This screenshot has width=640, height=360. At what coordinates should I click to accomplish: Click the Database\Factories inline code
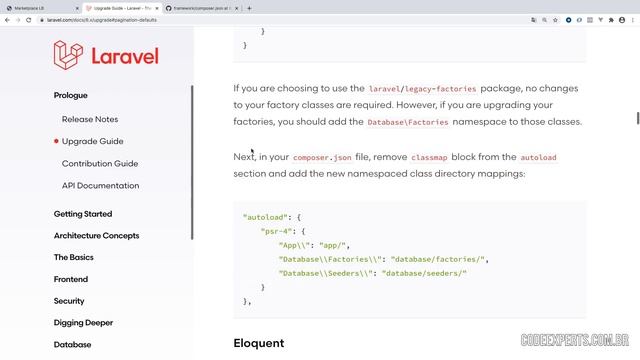point(408,122)
